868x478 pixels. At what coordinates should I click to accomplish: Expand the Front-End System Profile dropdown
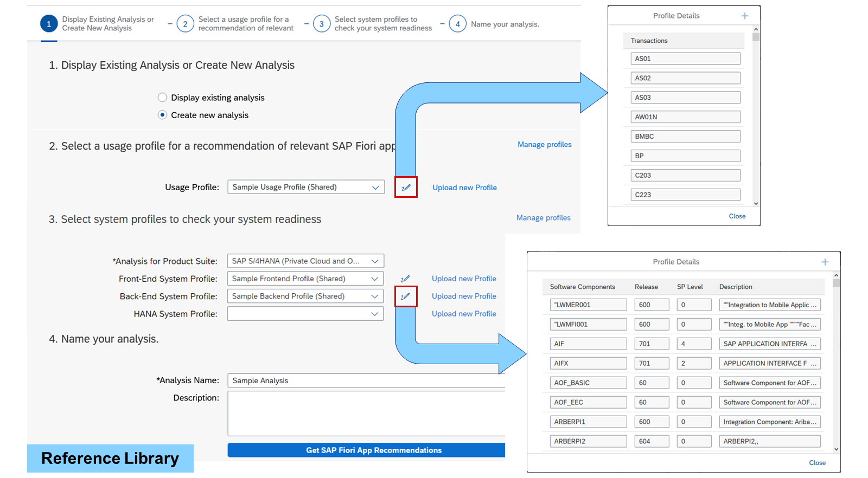point(375,279)
